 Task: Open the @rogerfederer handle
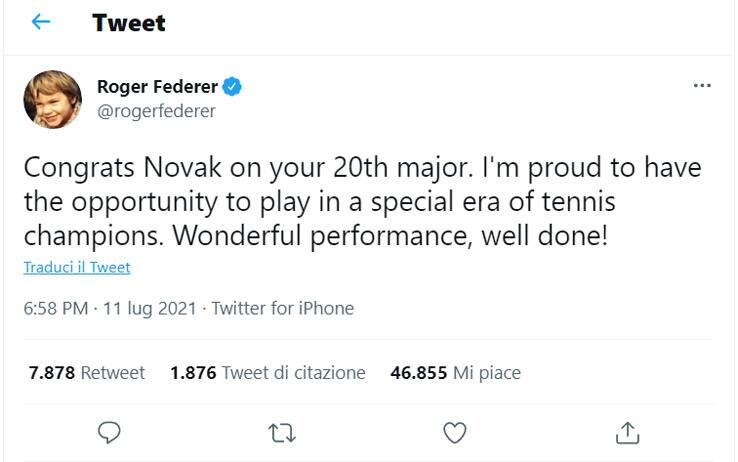(x=156, y=111)
